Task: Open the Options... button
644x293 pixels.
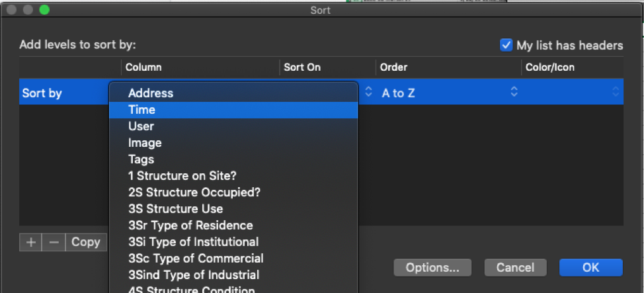Action: click(x=432, y=267)
